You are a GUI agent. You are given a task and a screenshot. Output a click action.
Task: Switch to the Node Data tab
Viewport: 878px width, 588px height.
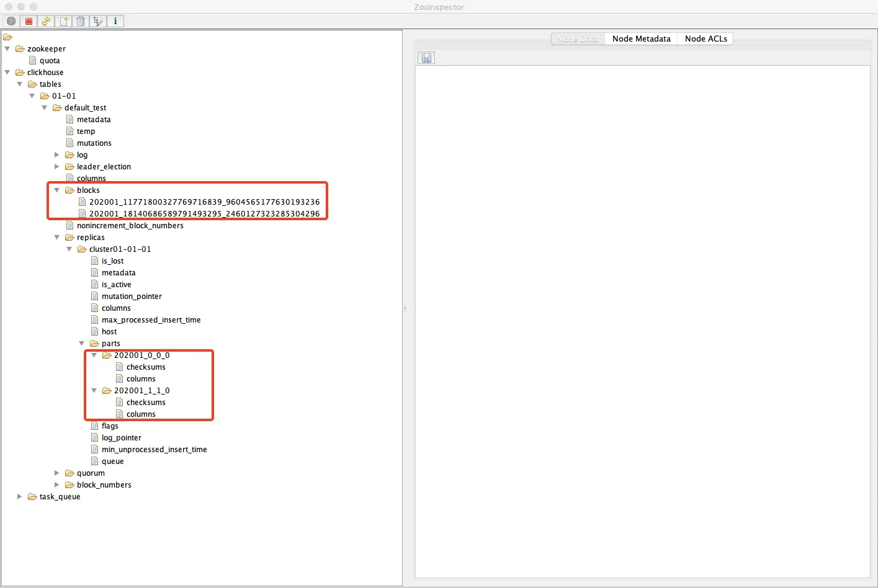[578, 38]
